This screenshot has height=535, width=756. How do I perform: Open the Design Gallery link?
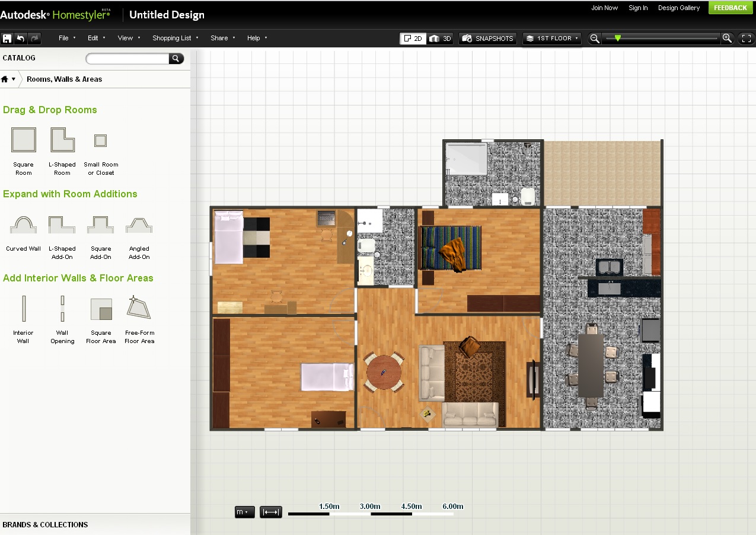(679, 8)
